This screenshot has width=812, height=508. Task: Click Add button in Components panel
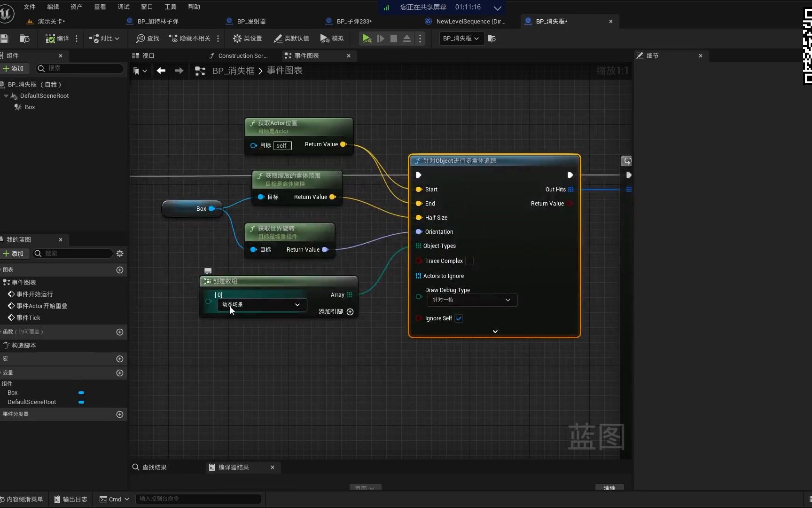pos(14,69)
